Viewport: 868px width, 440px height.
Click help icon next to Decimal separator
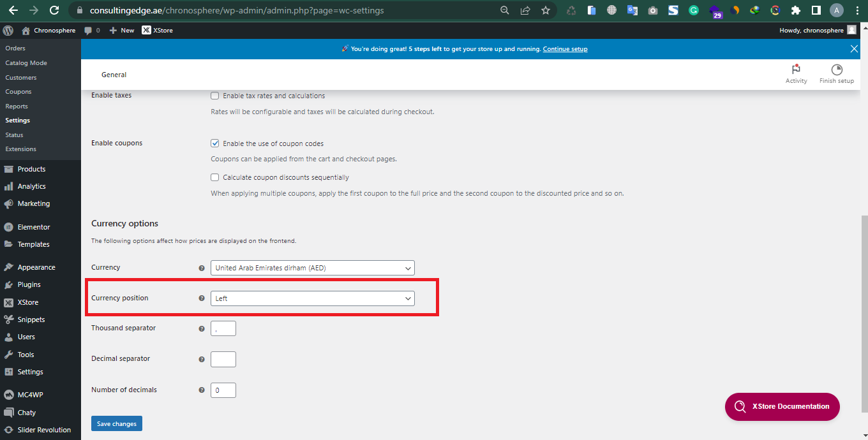(x=202, y=360)
